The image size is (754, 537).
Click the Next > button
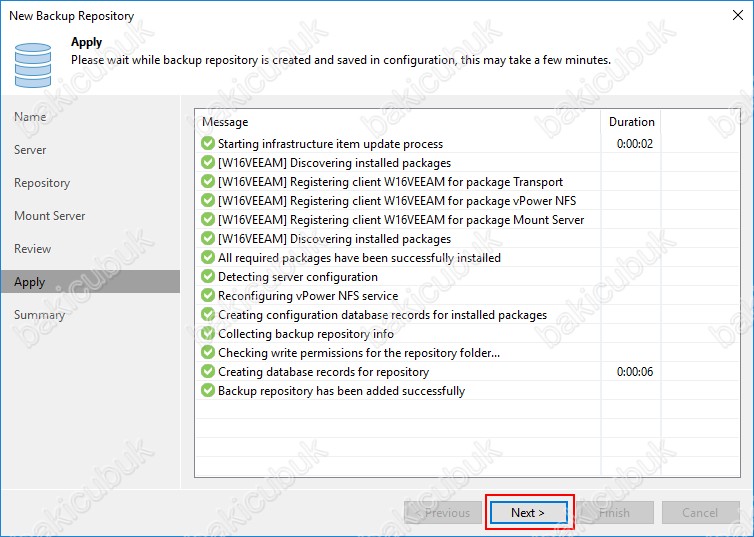[x=529, y=512]
